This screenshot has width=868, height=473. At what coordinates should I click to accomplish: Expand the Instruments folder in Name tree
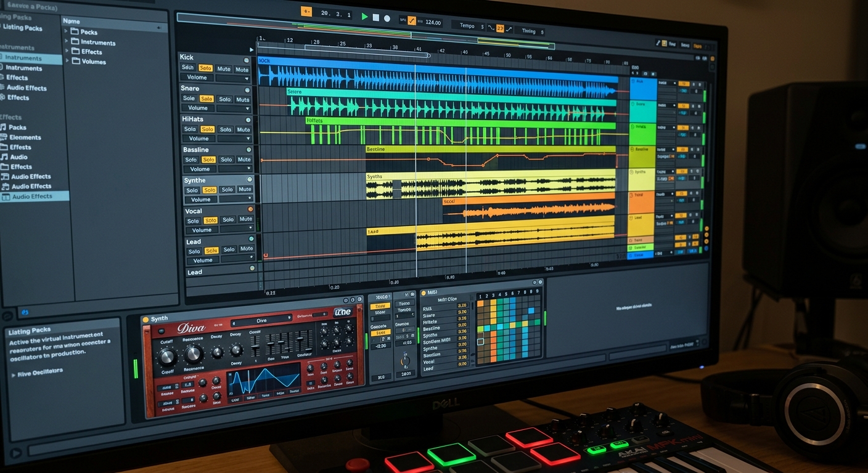click(67, 42)
